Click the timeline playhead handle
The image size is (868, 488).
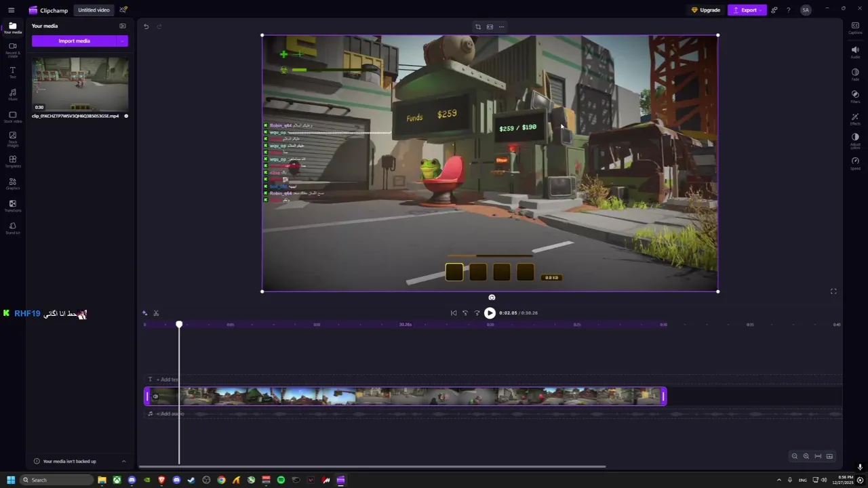pyautogui.click(x=179, y=325)
